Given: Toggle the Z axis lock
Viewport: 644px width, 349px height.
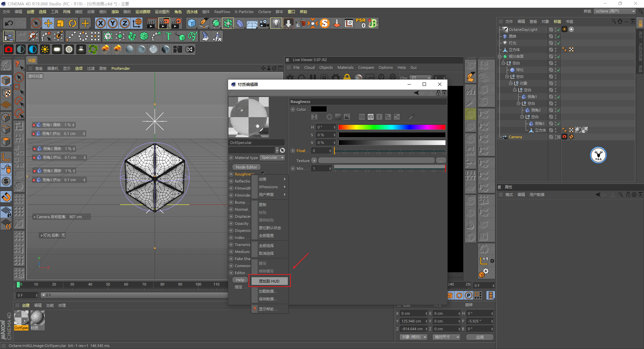Looking at the screenshot, I should click(x=124, y=23).
